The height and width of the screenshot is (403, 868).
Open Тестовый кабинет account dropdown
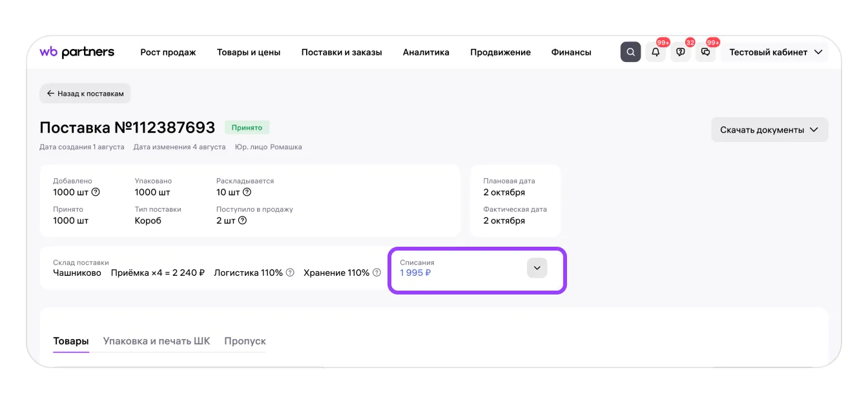[x=776, y=52]
